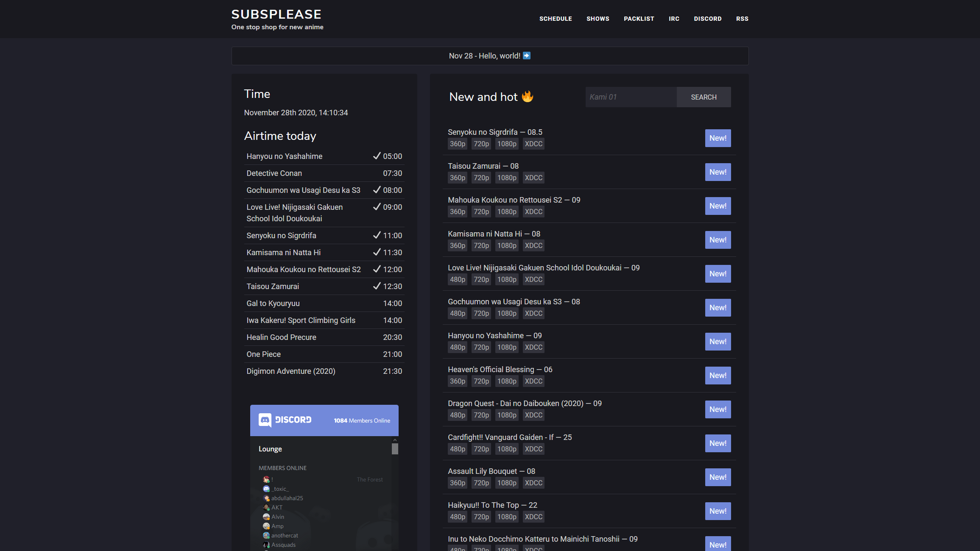This screenshot has height=551, width=980.
Task: Open Love Live! Nijigasaki schedule entry
Action: pyautogui.click(x=294, y=213)
